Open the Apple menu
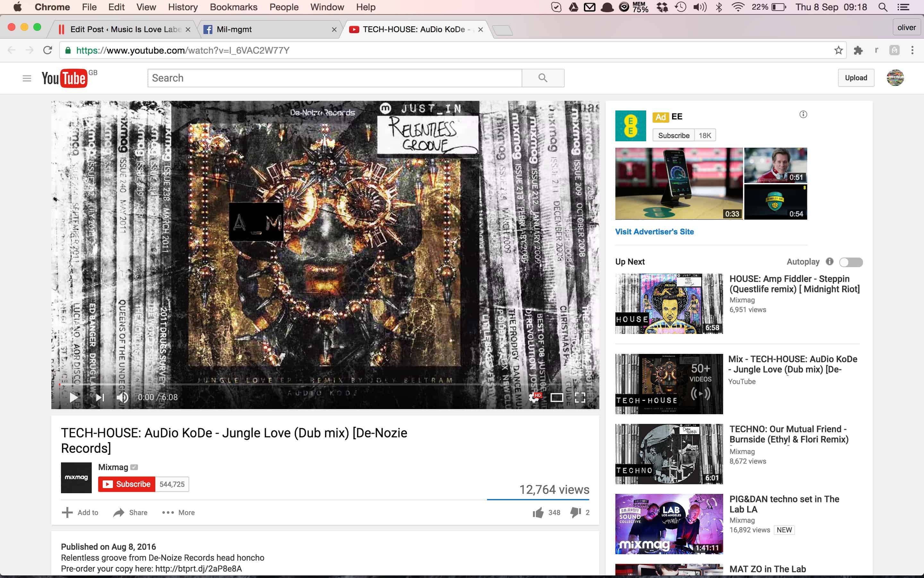The width and height of the screenshot is (924, 578). (x=17, y=7)
